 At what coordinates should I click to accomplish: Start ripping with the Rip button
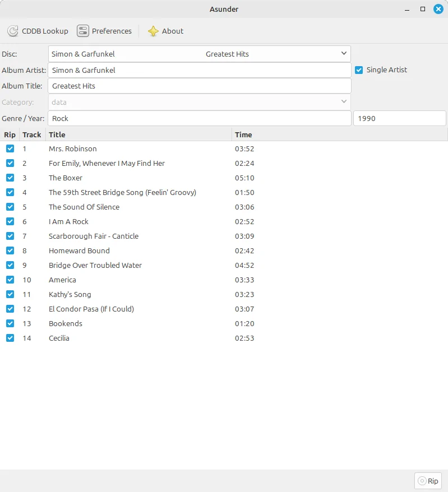pos(428,481)
